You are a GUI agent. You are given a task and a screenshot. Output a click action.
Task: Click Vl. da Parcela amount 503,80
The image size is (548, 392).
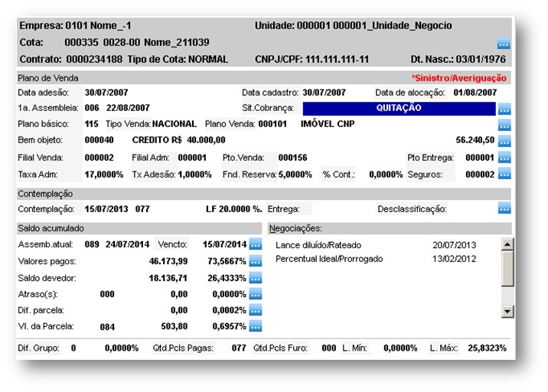point(174,326)
